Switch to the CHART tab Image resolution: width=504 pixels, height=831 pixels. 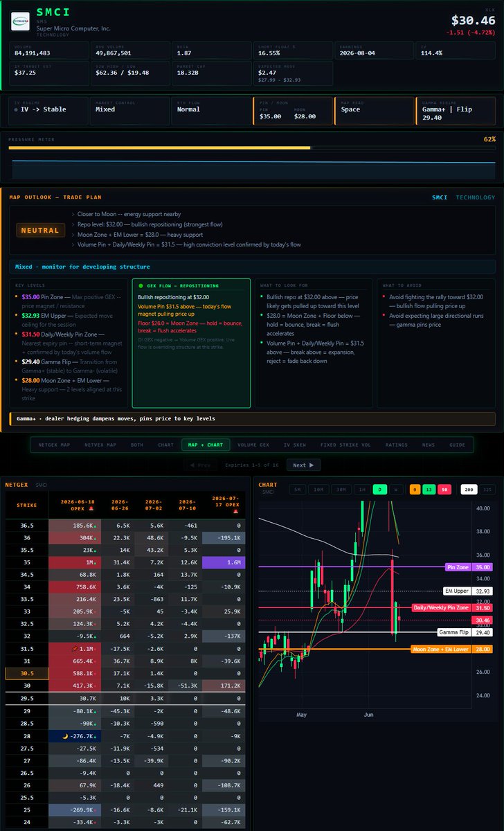[x=165, y=445]
